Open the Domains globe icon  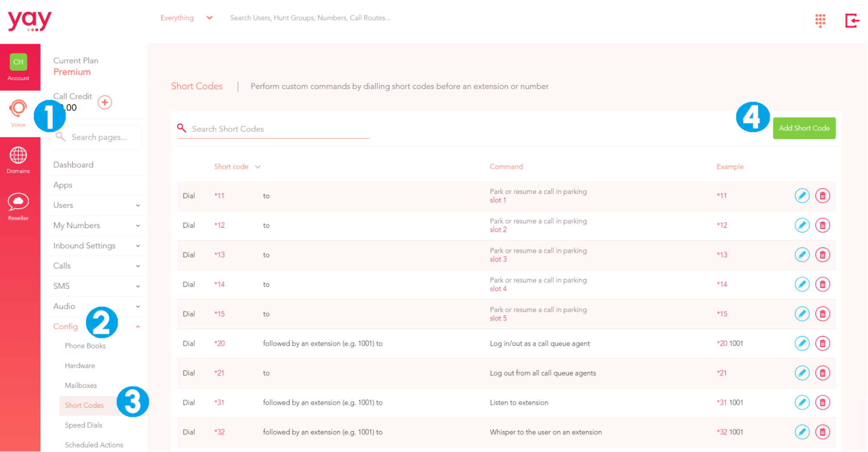pos(18,155)
